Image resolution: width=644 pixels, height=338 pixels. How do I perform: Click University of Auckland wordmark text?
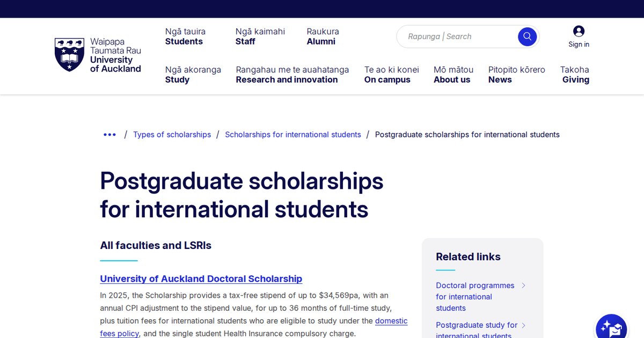pos(115,55)
